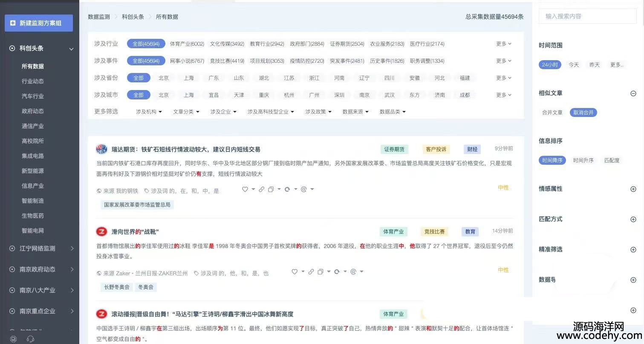
Task: Expand the 情感属性 section
Action: (x=633, y=189)
